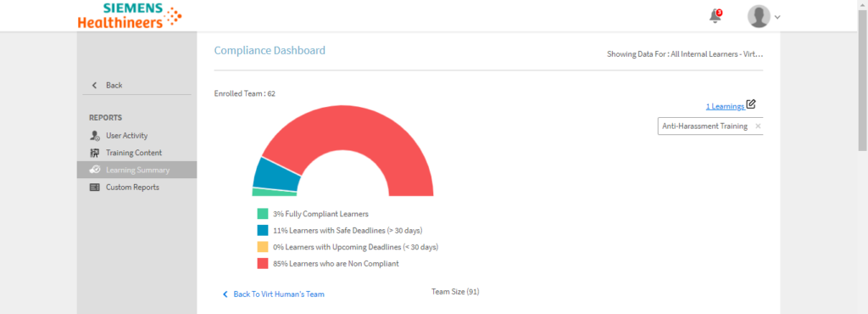Click the Custom Reports icon
The image size is (868, 314).
95,188
